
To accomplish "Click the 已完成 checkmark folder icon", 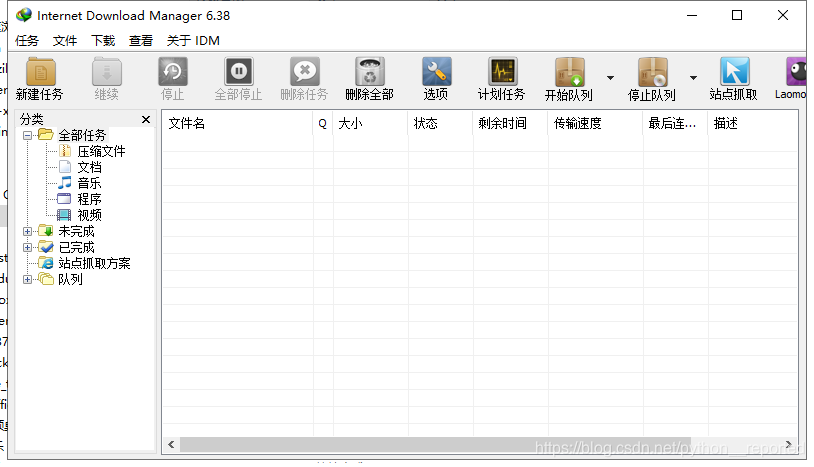I will coord(46,247).
